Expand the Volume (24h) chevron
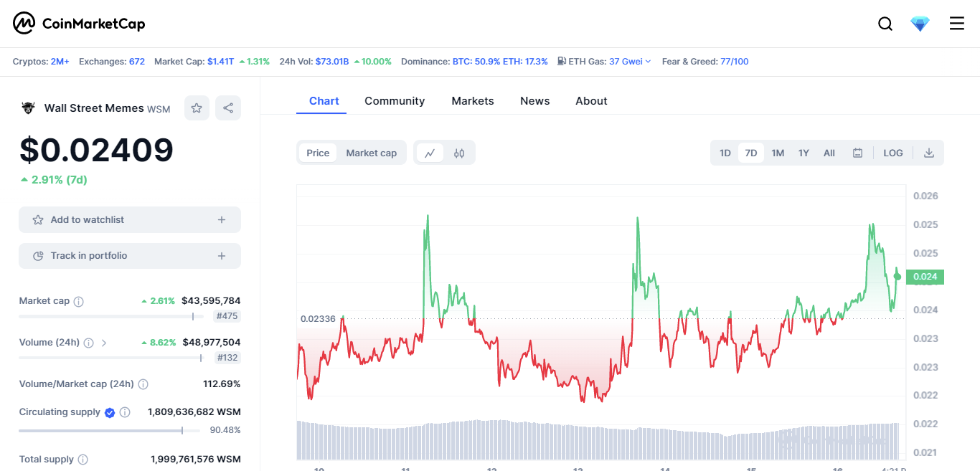980x471 pixels. pyautogui.click(x=104, y=343)
